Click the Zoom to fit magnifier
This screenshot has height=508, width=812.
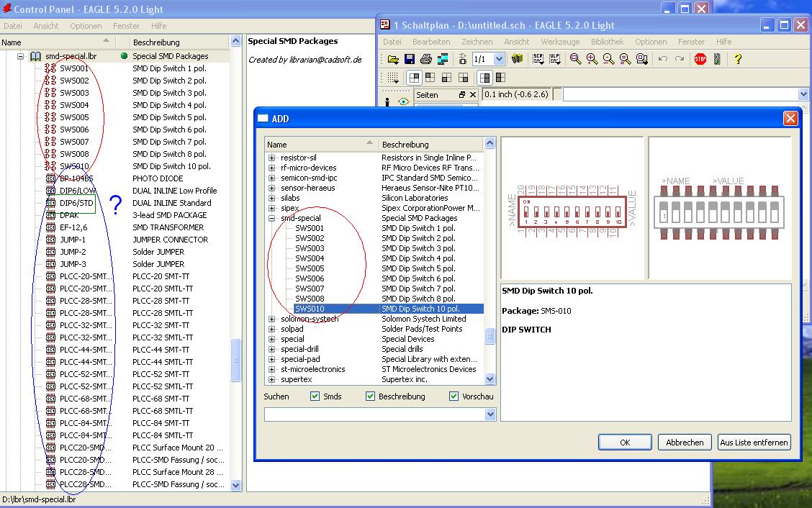[575, 59]
